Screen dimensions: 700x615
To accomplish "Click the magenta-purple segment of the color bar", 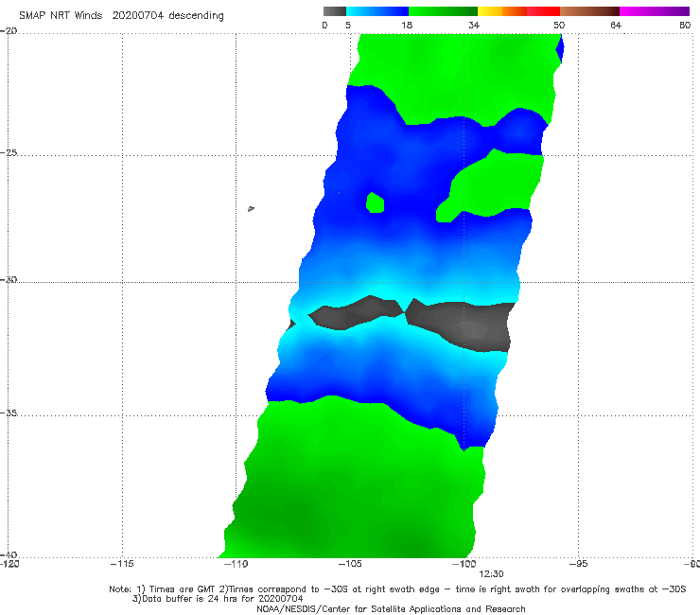I will (x=655, y=11).
